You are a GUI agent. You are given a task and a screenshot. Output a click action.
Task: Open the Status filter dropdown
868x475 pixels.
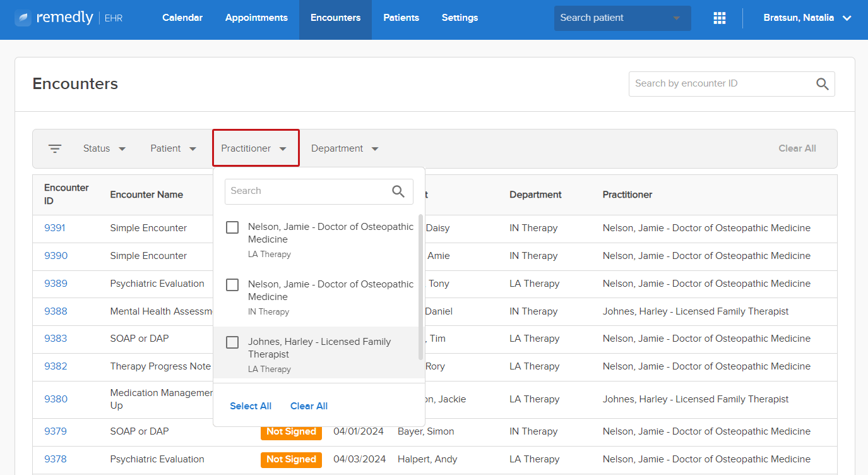[x=105, y=148]
